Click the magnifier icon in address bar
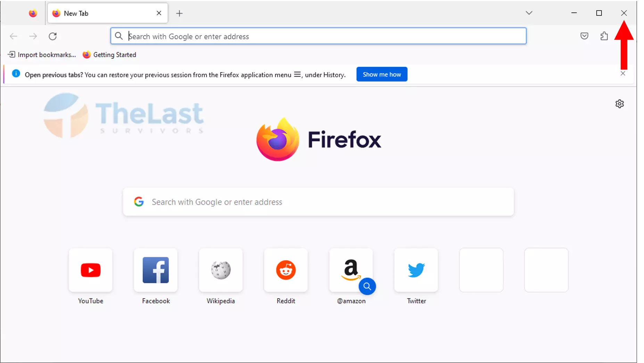The height and width of the screenshot is (363, 644). [x=119, y=36]
